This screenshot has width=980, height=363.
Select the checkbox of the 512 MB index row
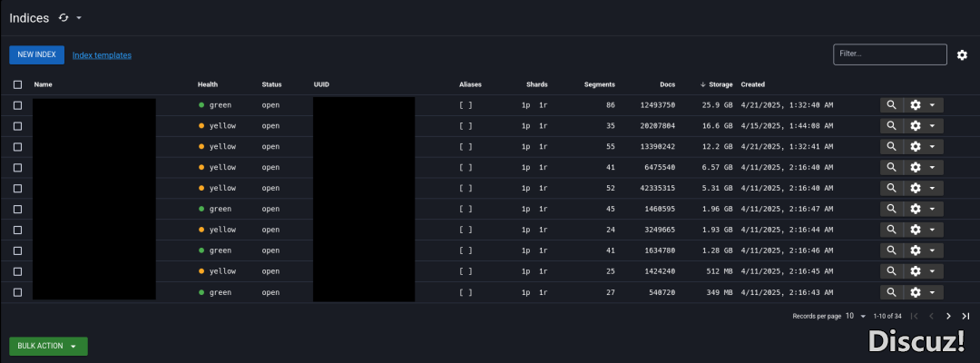17,271
